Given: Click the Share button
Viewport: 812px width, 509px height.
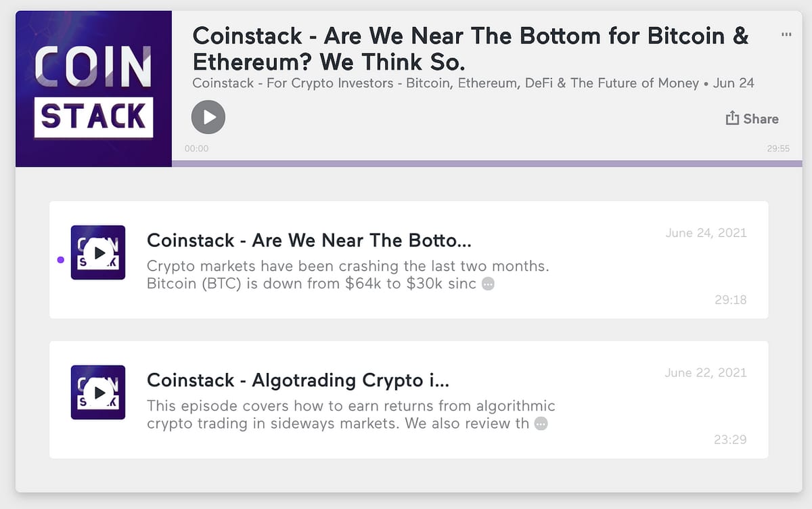Looking at the screenshot, I should point(752,119).
